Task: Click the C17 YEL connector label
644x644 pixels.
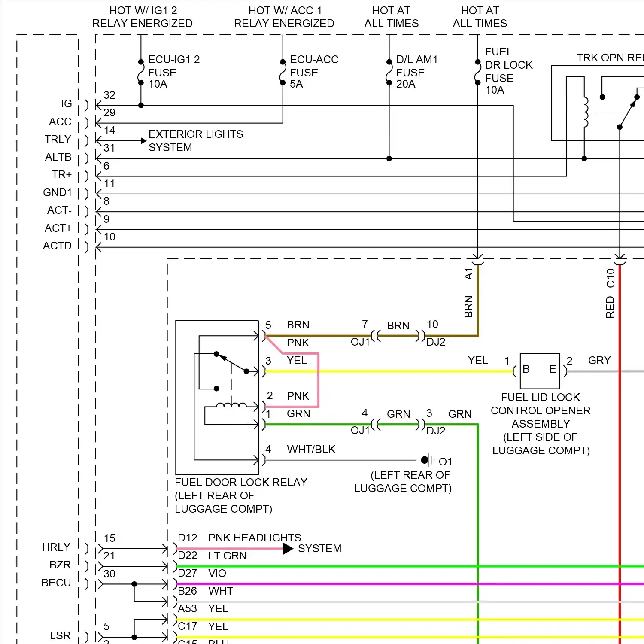Action: point(203,627)
